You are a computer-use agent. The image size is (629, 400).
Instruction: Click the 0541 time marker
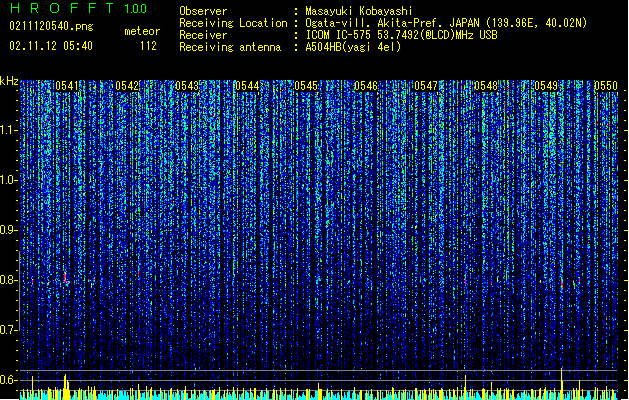(67, 86)
